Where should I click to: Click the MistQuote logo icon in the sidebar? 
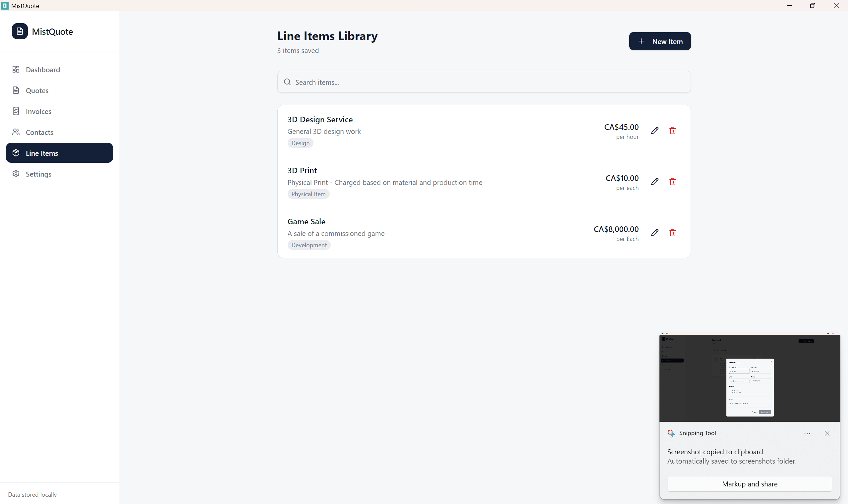pos(20,31)
